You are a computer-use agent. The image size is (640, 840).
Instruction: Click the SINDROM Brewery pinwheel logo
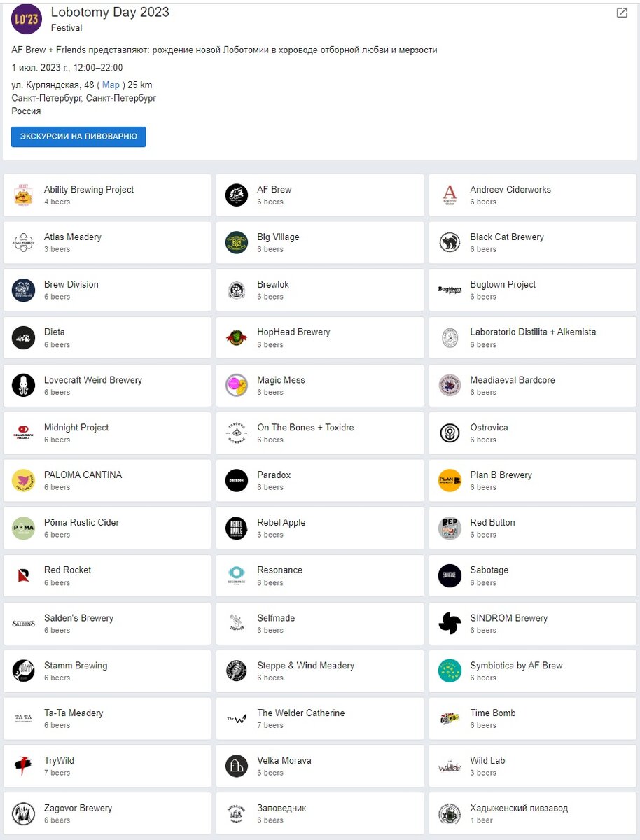click(450, 624)
